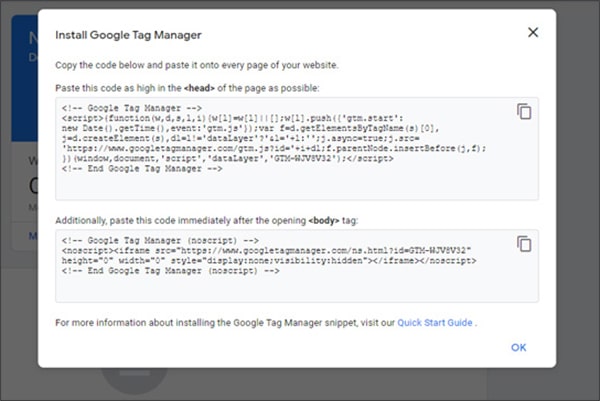The image size is (600, 401).
Task: Select the head script code box
Action: pos(297,149)
